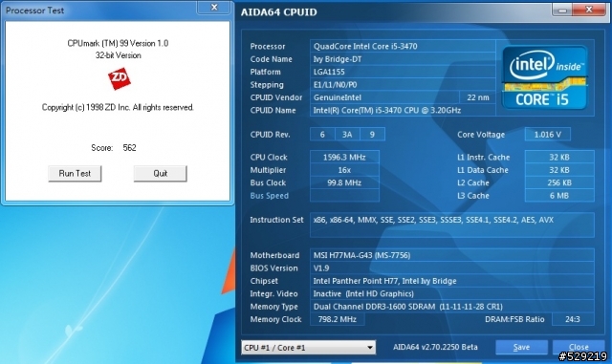
Task: Click the CPUmark (TM) 99 Version 1.0 text
Action: (x=118, y=43)
